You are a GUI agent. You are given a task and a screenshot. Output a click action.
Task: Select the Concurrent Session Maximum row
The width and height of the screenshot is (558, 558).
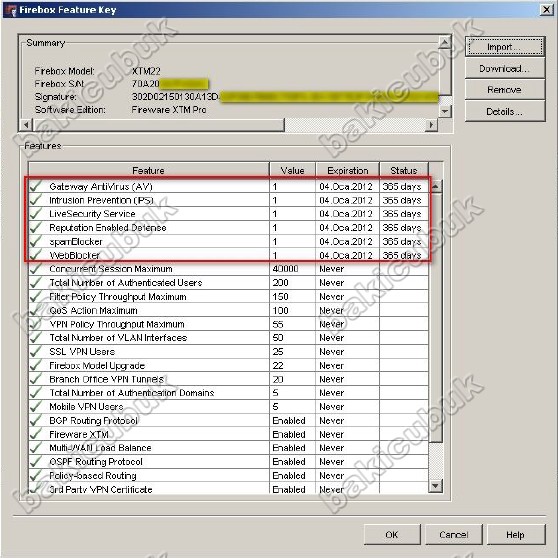coord(228,269)
